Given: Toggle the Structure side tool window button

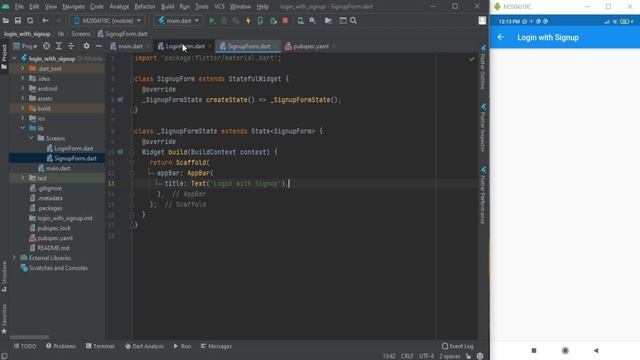Looking at the screenshot, I should click(4, 277).
